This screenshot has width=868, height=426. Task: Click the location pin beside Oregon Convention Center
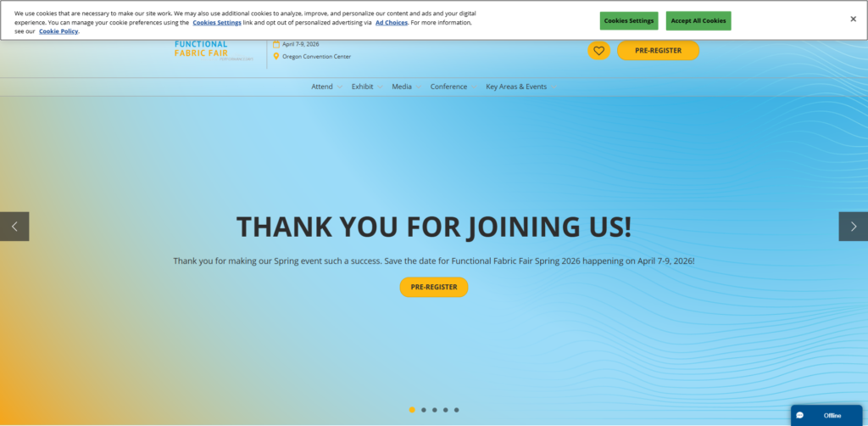click(276, 57)
